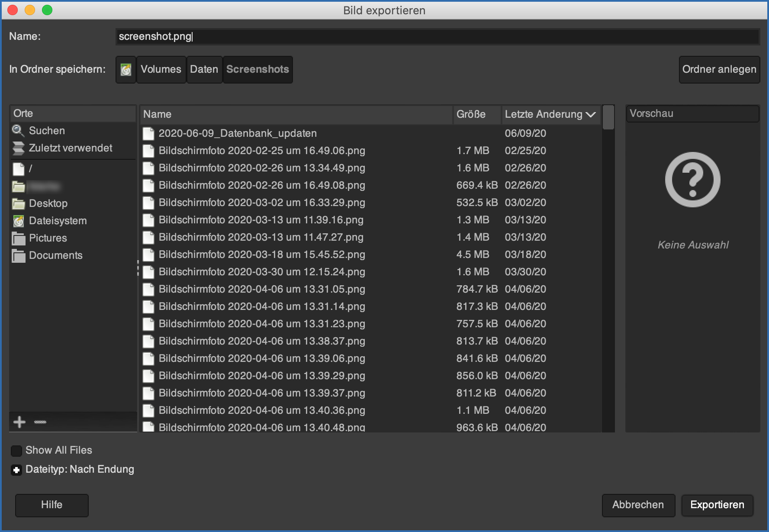Sort by Letzte Änderung column arrow

coord(591,115)
